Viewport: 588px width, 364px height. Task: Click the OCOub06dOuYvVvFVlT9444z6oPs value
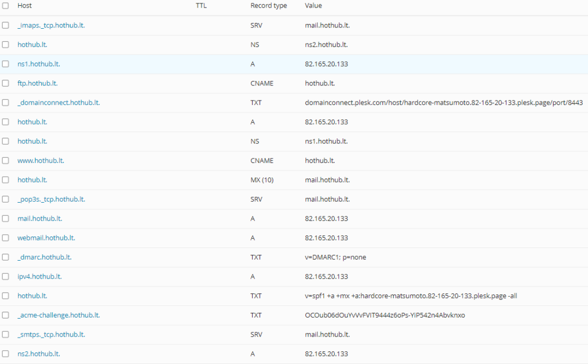(385, 315)
